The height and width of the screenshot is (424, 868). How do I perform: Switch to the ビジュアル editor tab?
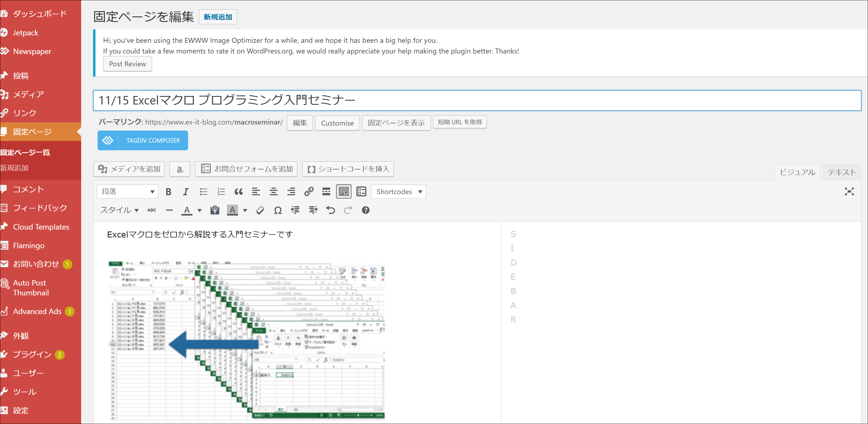click(797, 173)
